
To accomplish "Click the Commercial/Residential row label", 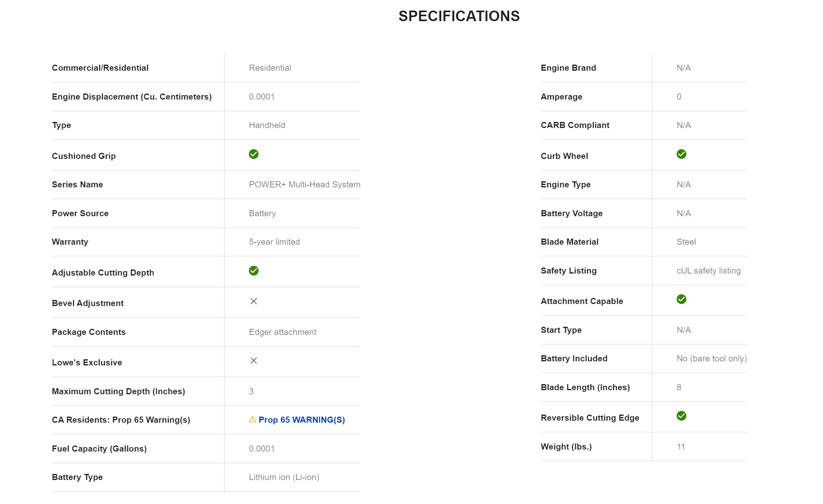I will [x=100, y=68].
